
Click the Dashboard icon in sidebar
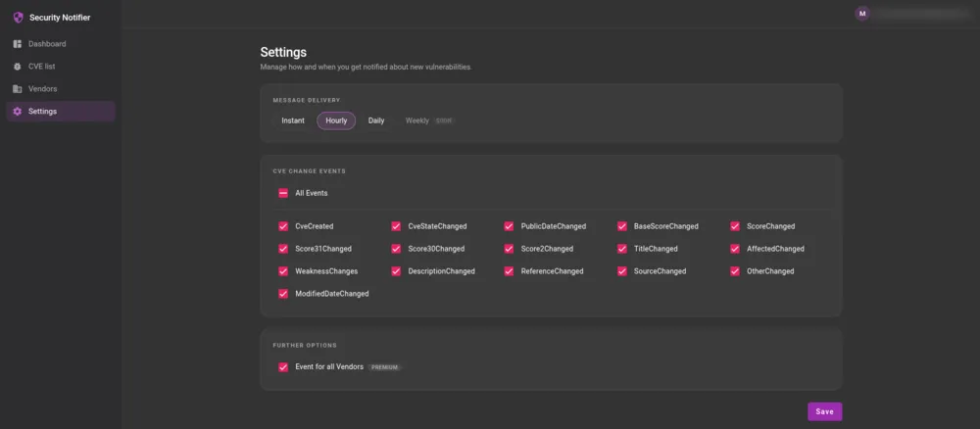tap(18, 44)
